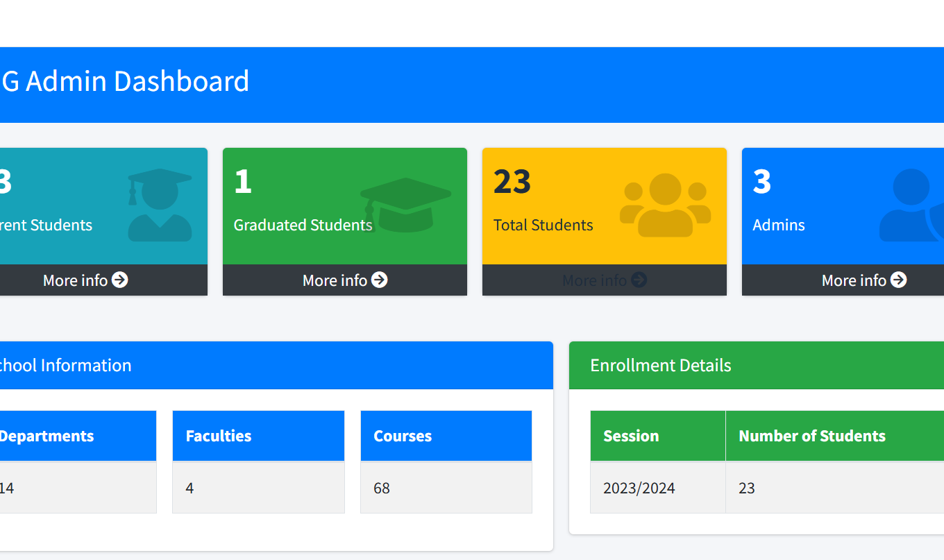The height and width of the screenshot is (560, 944).
Task: Click the courses count value 68
Action: [382, 488]
